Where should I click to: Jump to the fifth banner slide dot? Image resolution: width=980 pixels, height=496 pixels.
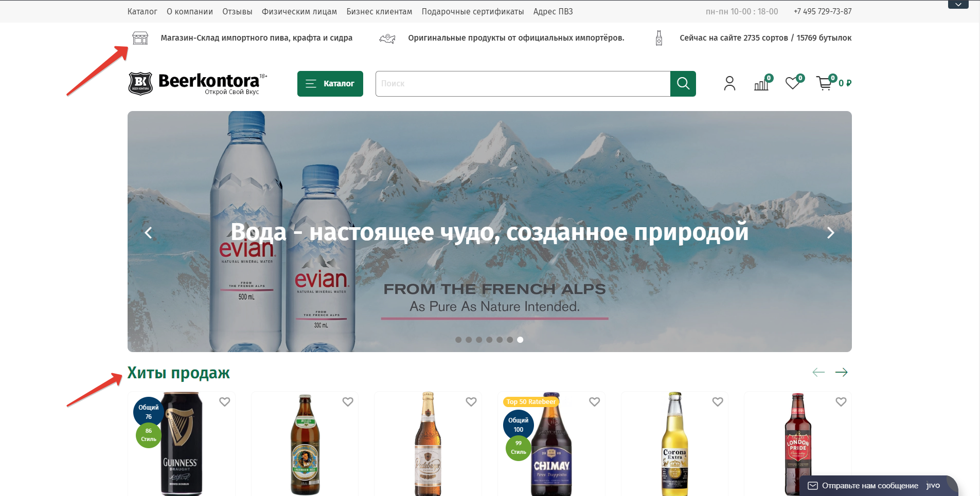point(500,340)
